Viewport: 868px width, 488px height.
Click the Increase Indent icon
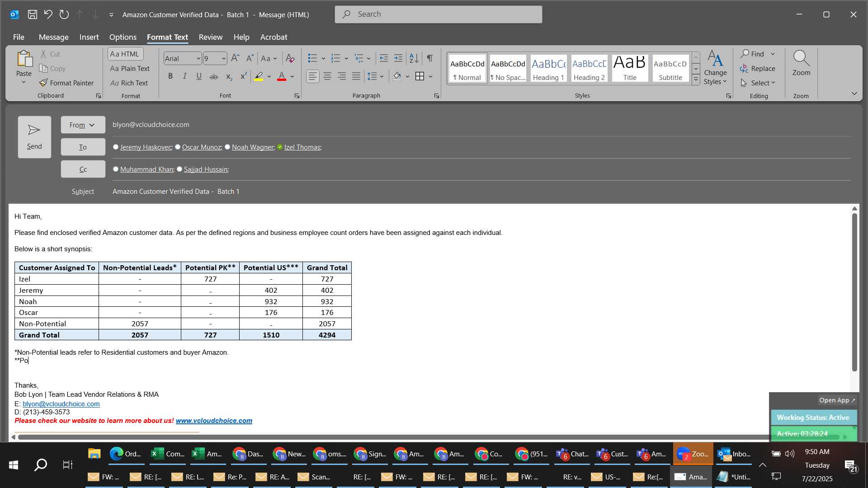(x=398, y=58)
